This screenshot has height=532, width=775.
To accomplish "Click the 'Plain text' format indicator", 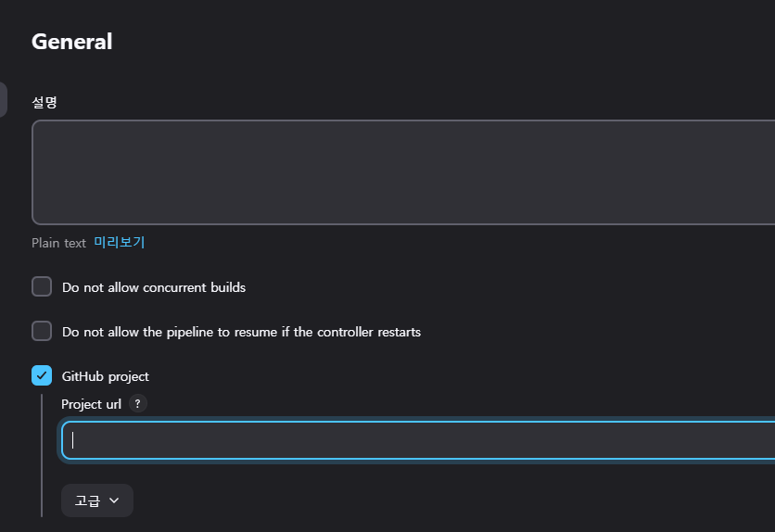I will [58, 243].
